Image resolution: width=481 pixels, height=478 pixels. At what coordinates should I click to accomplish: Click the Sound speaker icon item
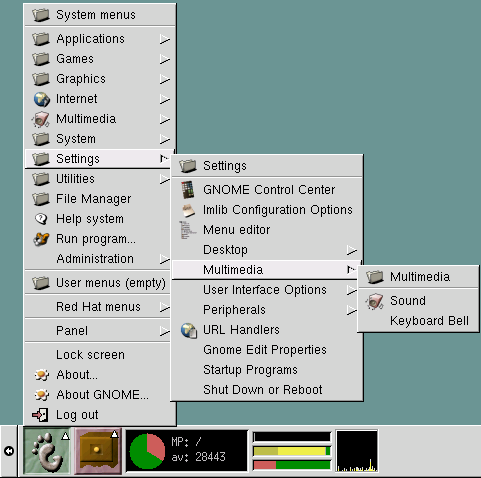pyautogui.click(x=374, y=301)
